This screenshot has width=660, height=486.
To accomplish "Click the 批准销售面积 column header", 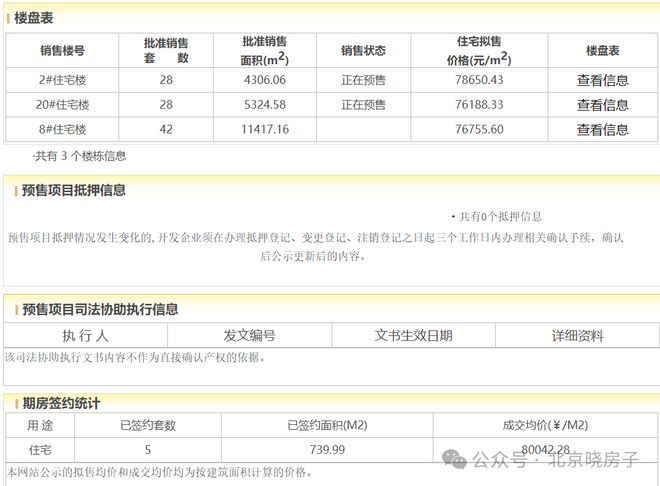I will [265, 50].
